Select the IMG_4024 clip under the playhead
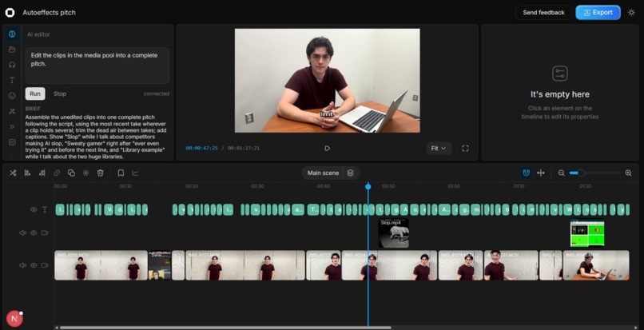The height and width of the screenshot is (330, 644). click(389, 265)
